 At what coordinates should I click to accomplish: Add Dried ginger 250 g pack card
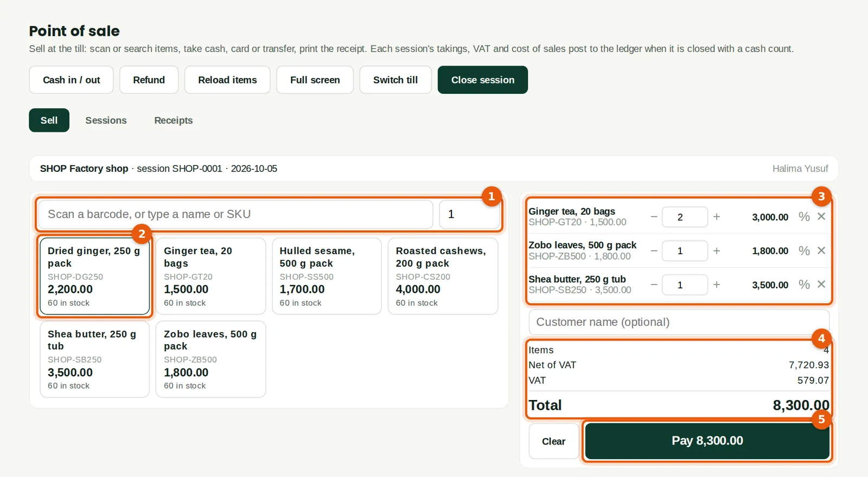tap(94, 276)
